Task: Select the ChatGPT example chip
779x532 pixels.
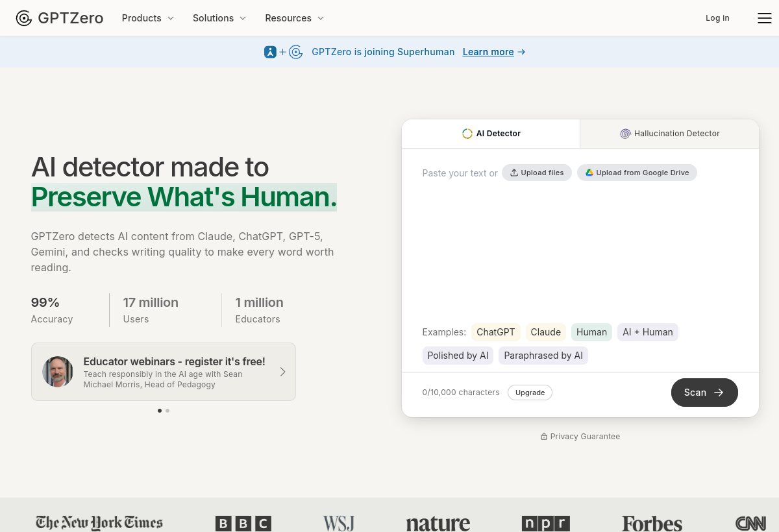Action: 496,332
